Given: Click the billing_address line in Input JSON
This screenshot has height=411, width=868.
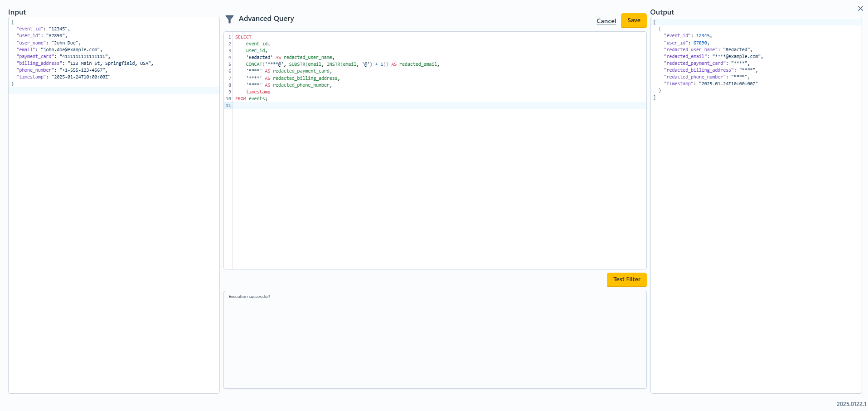Looking at the screenshot, I should point(85,64).
